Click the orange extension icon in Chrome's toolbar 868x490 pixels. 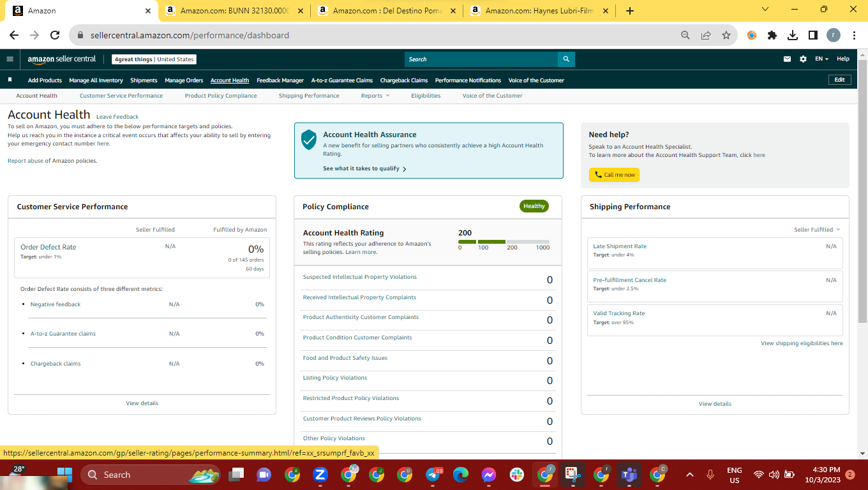click(752, 35)
